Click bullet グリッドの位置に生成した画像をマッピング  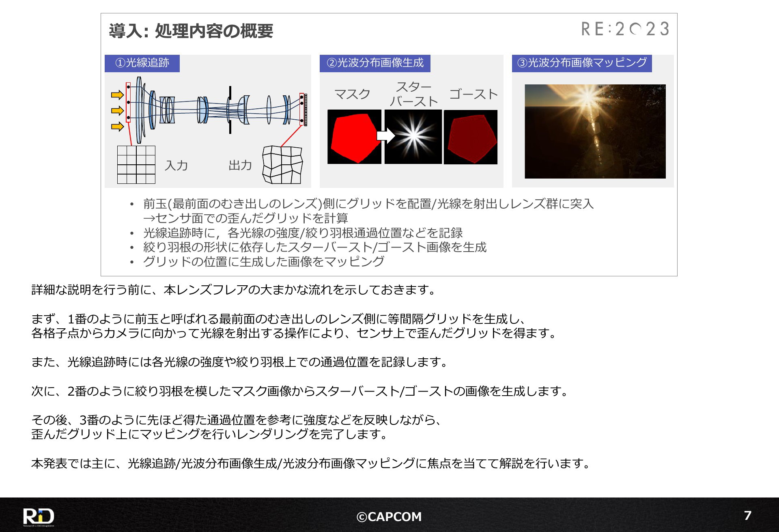[x=263, y=262]
